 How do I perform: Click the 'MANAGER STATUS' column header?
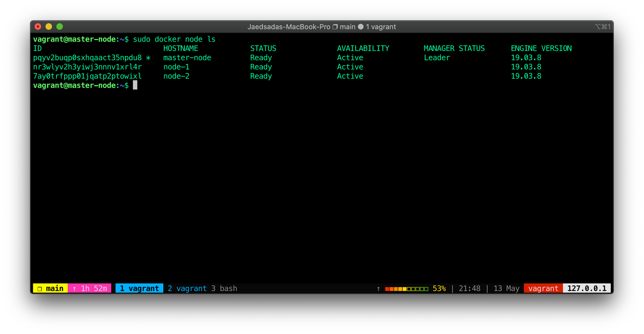(454, 48)
